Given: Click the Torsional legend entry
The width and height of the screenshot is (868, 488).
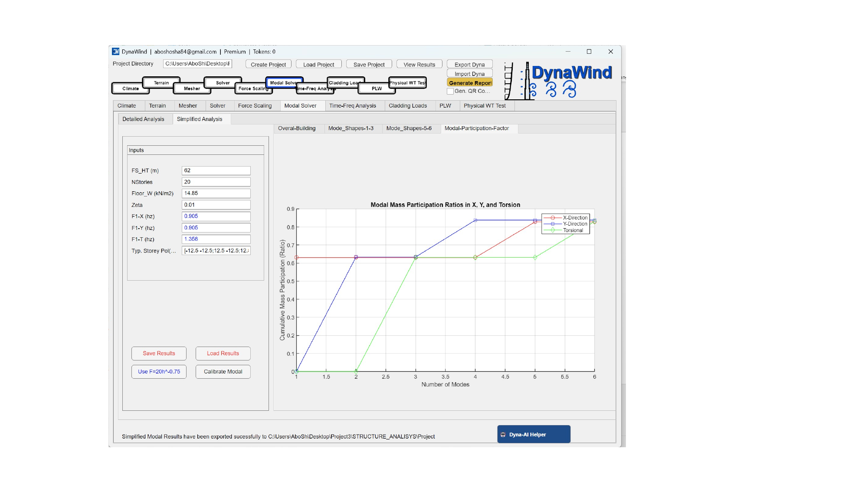Looking at the screenshot, I should tap(573, 230).
